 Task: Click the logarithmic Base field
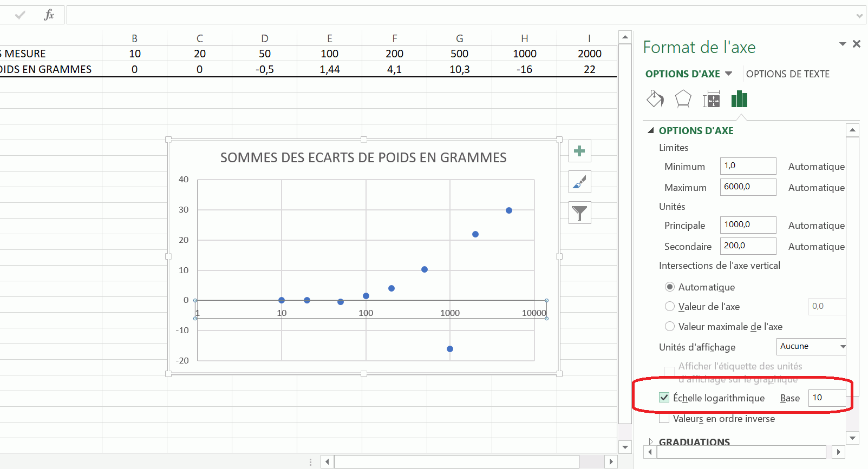point(827,398)
